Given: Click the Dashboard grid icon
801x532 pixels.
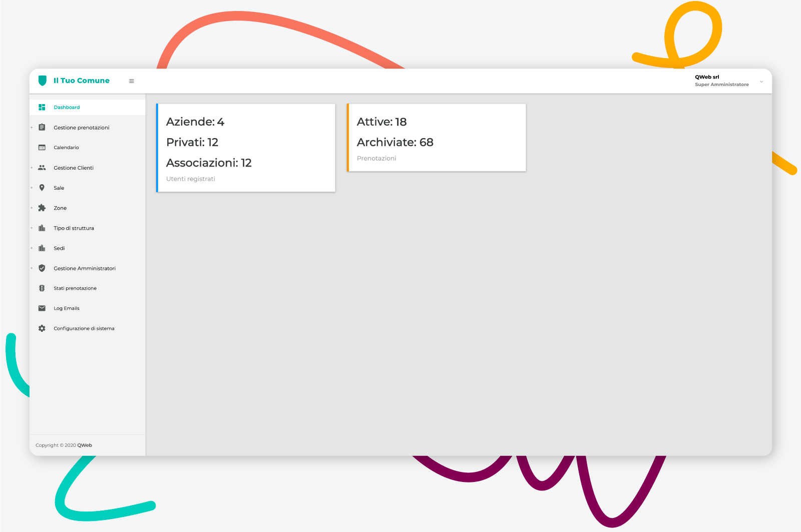Looking at the screenshot, I should point(42,107).
